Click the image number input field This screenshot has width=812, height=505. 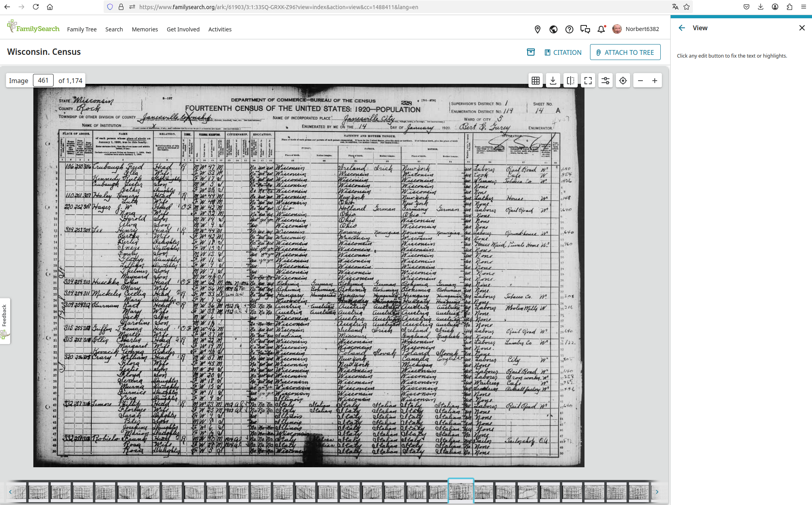point(43,80)
